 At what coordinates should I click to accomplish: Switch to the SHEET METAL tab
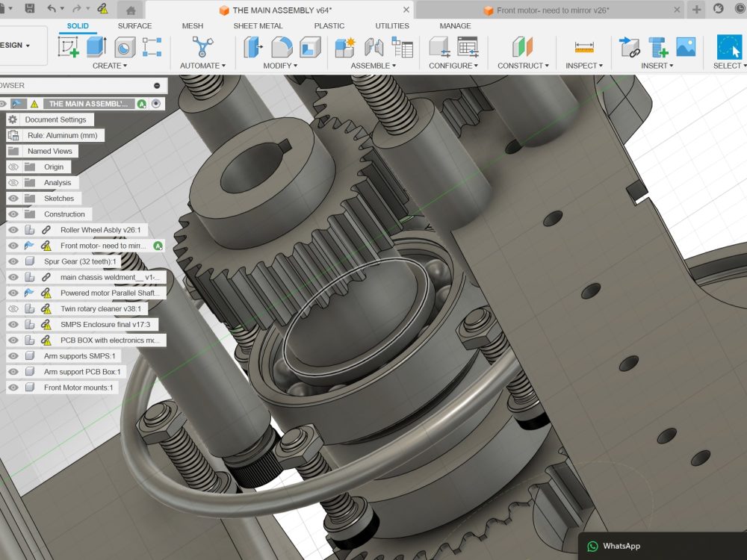258,25
